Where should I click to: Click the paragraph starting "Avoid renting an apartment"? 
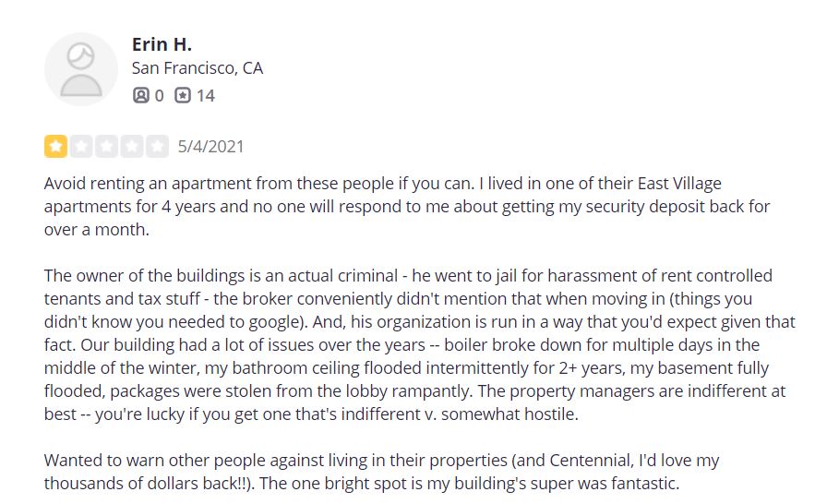point(406,206)
